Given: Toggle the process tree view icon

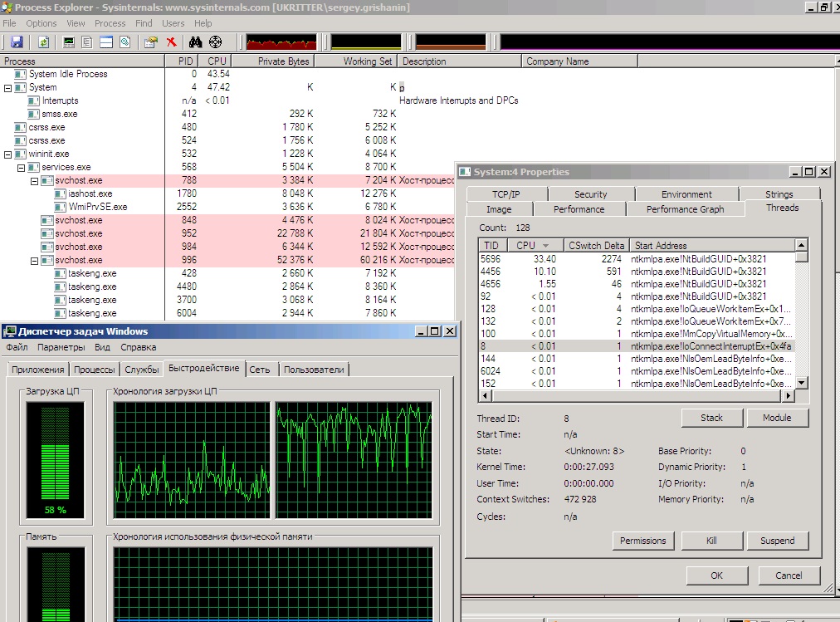Looking at the screenshot, I should coord(87,42).
